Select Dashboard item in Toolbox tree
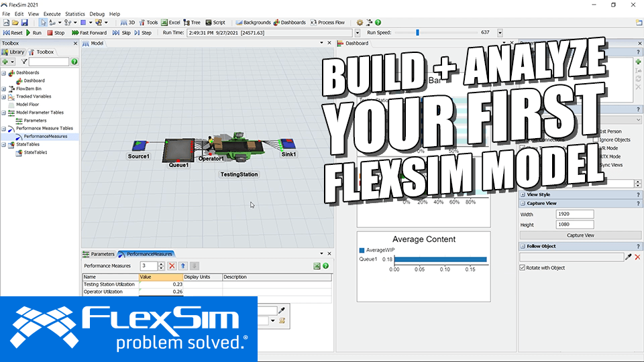This screenshot has height=362, width=644. click(34, 81)
